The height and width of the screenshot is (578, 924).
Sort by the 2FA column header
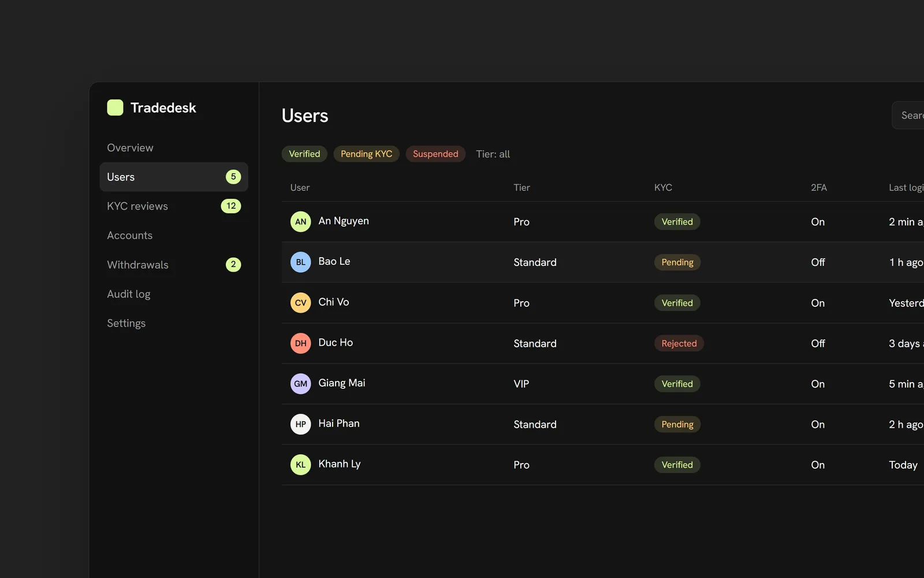(819, 187)
